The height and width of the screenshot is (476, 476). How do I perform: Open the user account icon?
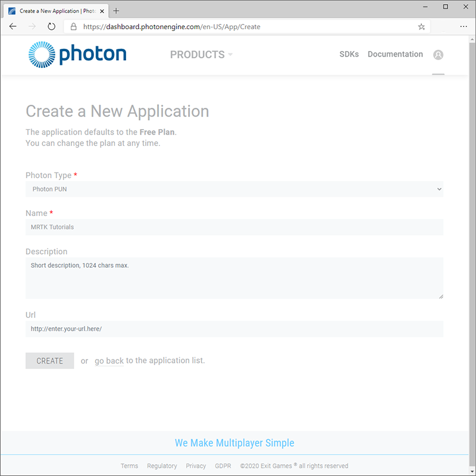point(439,54)
